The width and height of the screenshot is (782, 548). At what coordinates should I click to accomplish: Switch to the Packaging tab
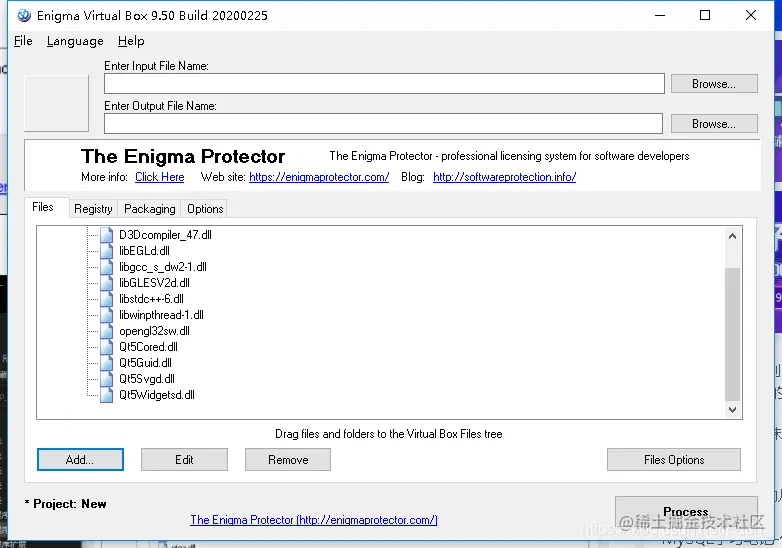coord(150,209)
